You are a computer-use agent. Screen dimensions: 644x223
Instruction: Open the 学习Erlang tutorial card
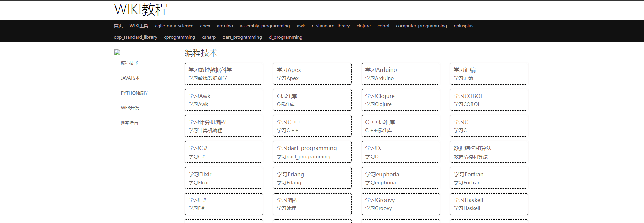tap(312, 178)
